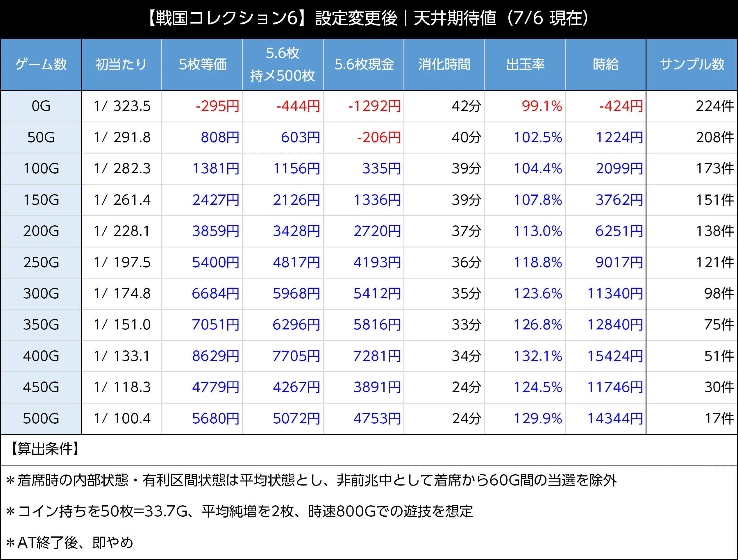Click the 1/ 323.5 first-hit value
The height and width of the screenshot is (560, 738).
tap(122, 106)
